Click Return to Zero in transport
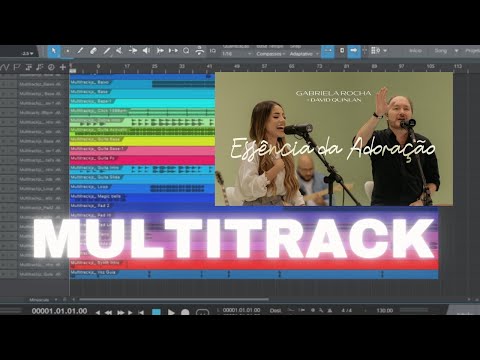Viewport: 480px width, 360px height. (141, 313)
